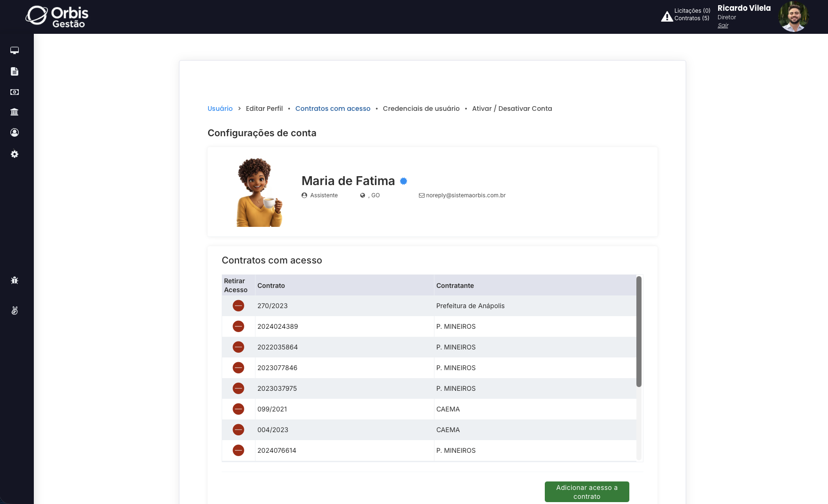
Task: Select Editar Perfil in the breadcrumb
Action: [x=264, y=109]
